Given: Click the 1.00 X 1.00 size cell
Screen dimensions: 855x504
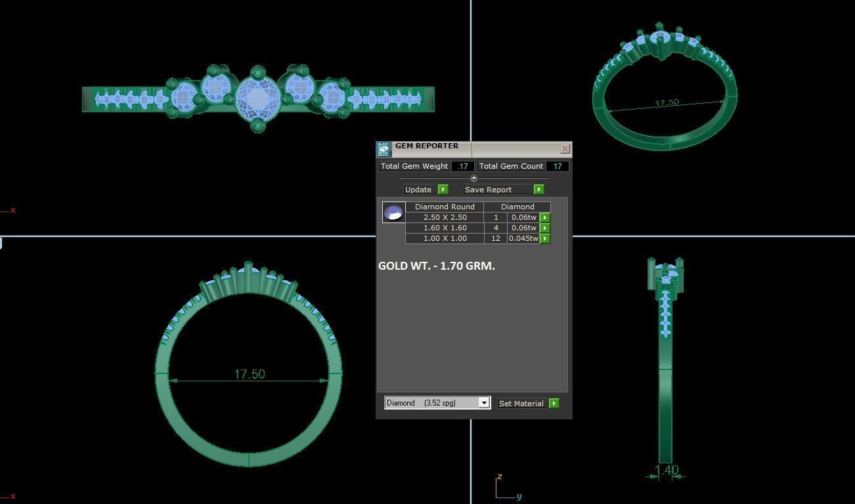Looking at the screenshot, I should [445, 238].
